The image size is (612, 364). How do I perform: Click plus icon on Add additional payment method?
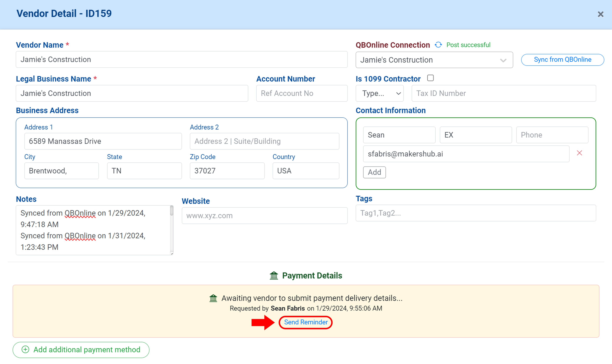click(x=25, y=350)
